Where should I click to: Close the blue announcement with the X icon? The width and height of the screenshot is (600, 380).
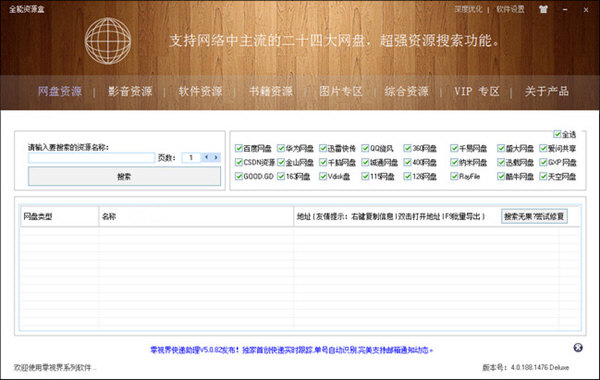point(578,347)
